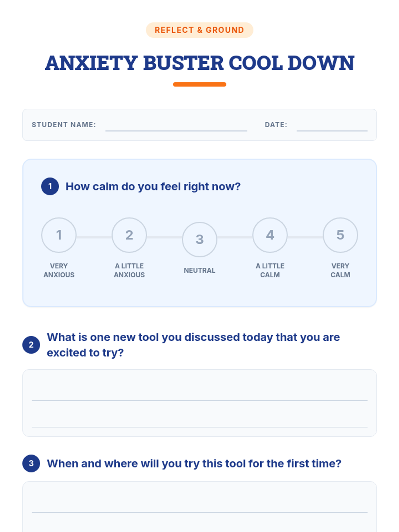This screenshot has height=532, width=399.
Task: Click the Anxiety Buster Cool Down title
Action: (x=199, y=63)
